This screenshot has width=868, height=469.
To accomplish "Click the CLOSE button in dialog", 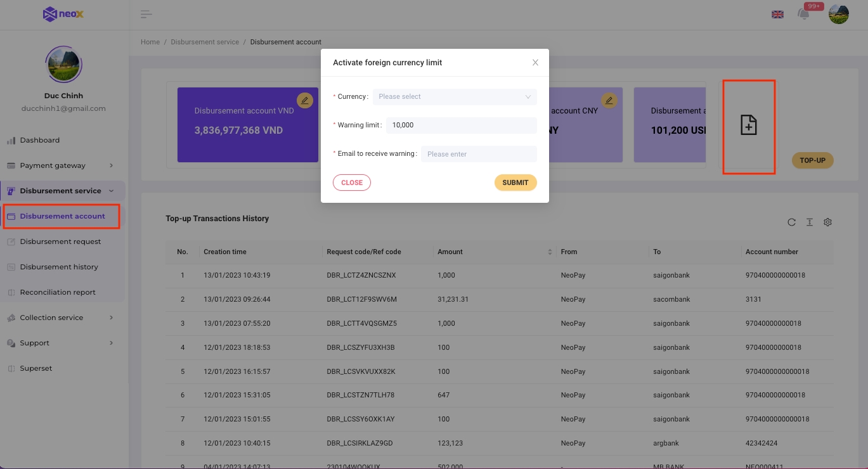I will click(x=352, y=183).
